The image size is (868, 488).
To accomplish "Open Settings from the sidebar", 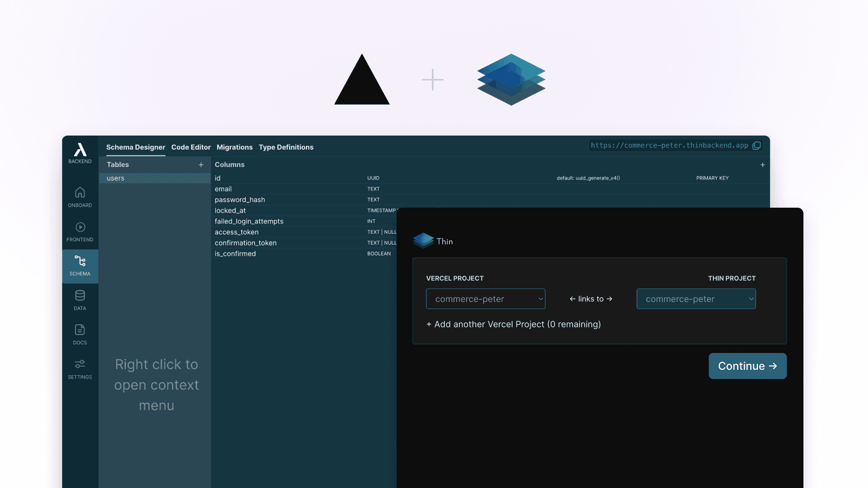I will click(x=80, y=369).
